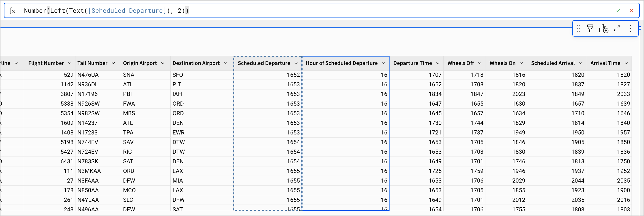Open the three-dot more options menu
This screenshot has width=644, height=216.
[x=630, y=29]
